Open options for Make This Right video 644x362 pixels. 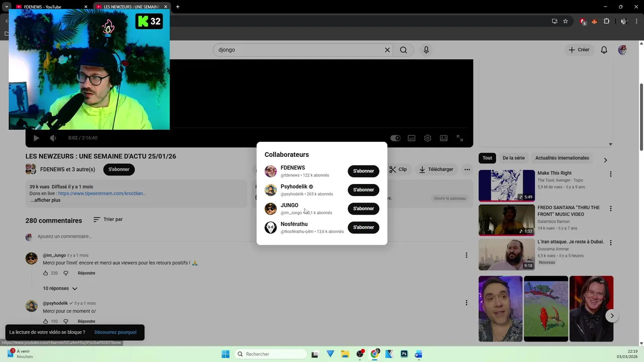[611, 174]
